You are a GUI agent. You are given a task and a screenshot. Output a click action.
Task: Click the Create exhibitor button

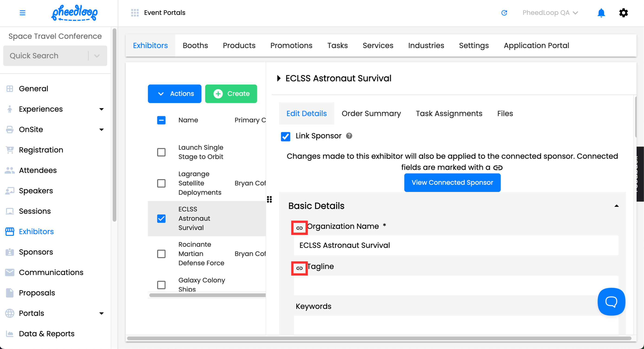tap(231, 94)
